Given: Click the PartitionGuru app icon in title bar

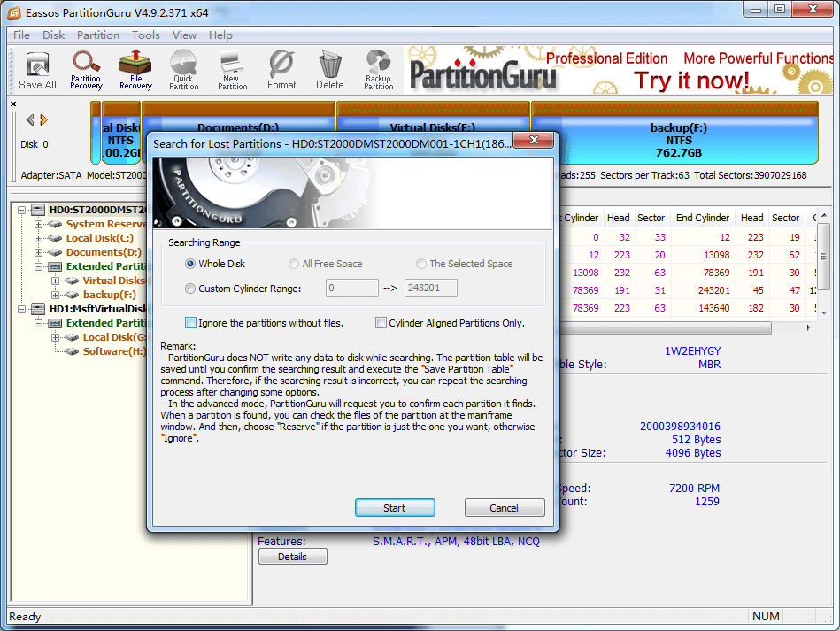Looking at the screenshot, I should tap(14, 12).
